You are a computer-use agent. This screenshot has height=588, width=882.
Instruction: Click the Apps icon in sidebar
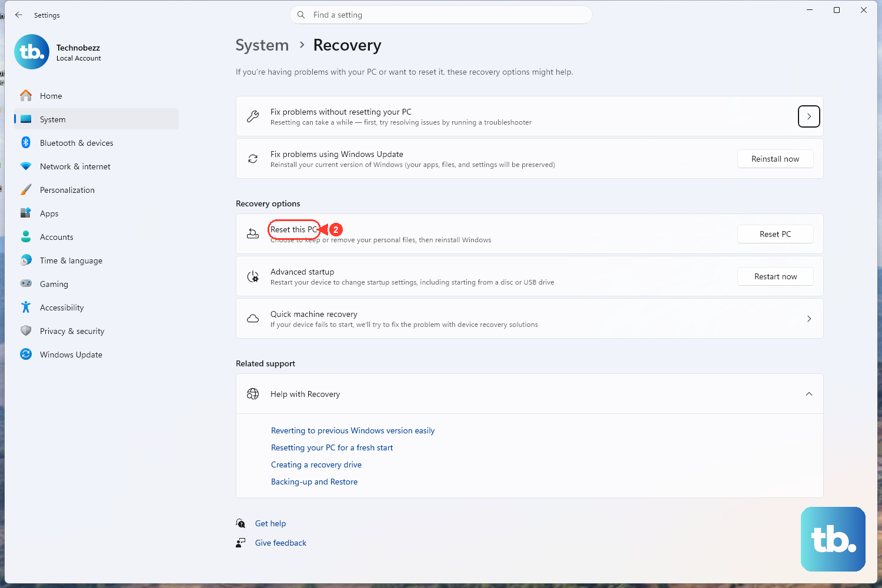(26, 213)
